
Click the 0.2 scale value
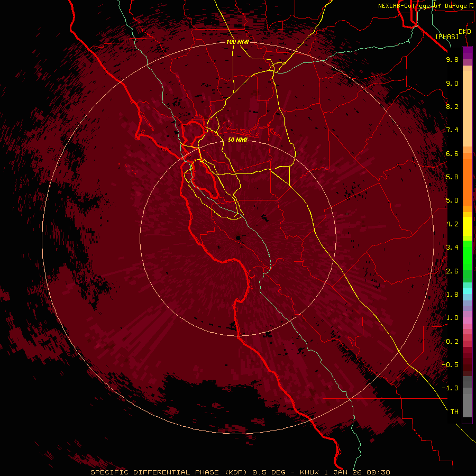click(452, 342)
